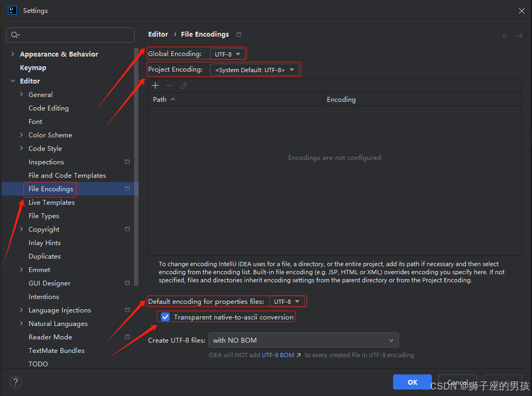Viewport: 532px width, 396px height.
Task: Open TextMate Bundles page
Action: point(57,351)
